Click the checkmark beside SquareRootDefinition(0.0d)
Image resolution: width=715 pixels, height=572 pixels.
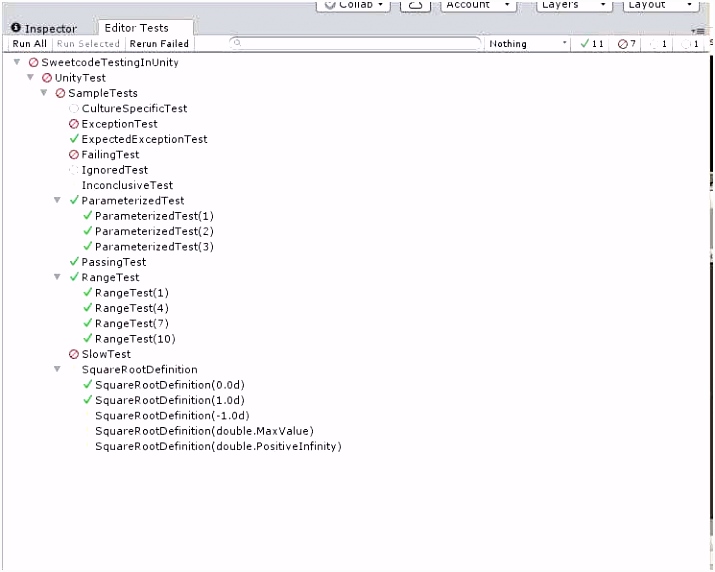(88, 385)
